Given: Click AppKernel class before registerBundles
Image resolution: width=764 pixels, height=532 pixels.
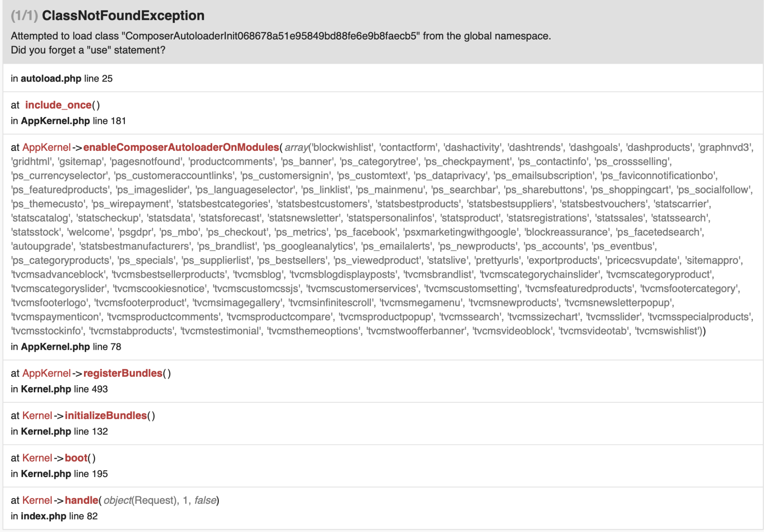Looking at the screenshot, I should point(46,373).
